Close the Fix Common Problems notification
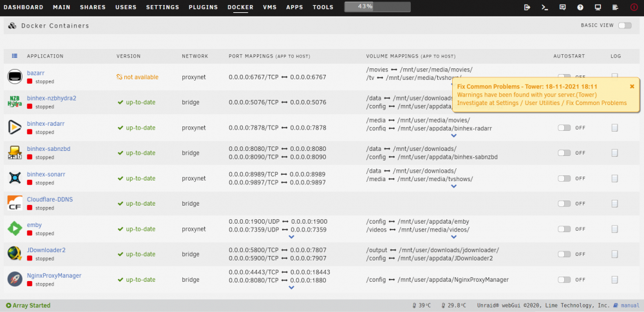644x312 pixels. pyautogui.click(x=632, y=86)
